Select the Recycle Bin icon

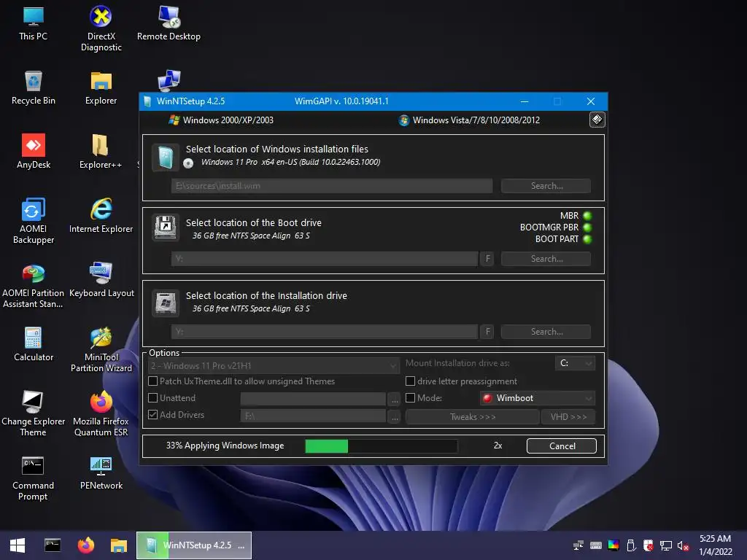[x=34, y=87]
